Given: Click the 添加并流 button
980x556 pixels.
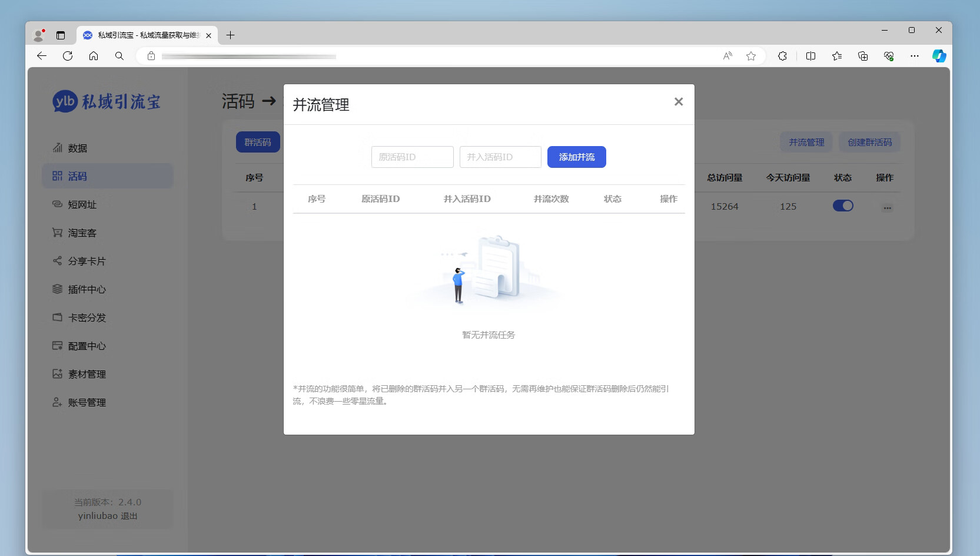Looking at the screenshot, I should click(x=576, y=157).
